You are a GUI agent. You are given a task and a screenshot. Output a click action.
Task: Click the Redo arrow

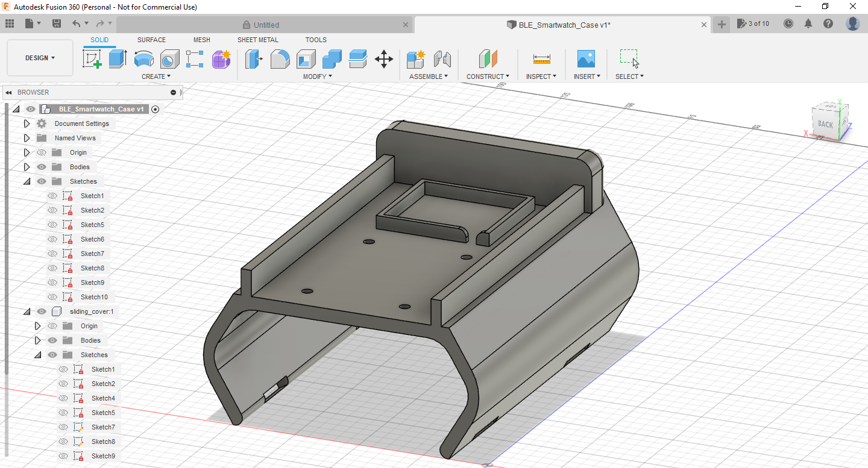pos(99,23)
